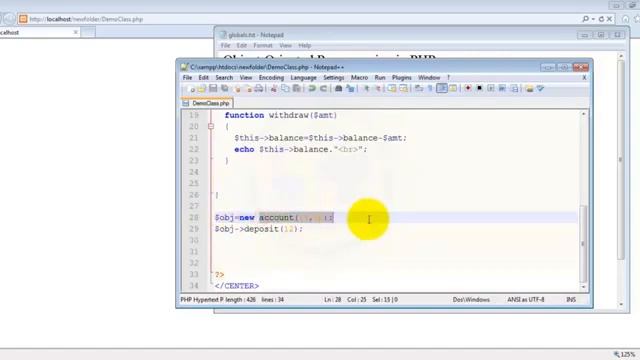The image size is (640, 360).
Task: Undo the last edit with the green arrow icon
Action: click(312, 89)
